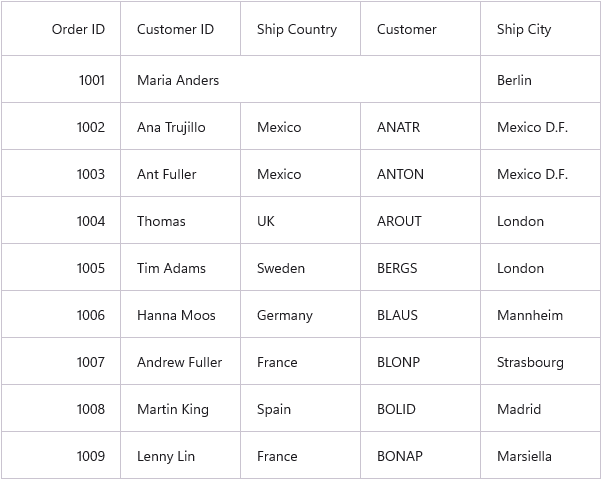
Task: Click the Ant Fuller cell
Action: [180, 174]
